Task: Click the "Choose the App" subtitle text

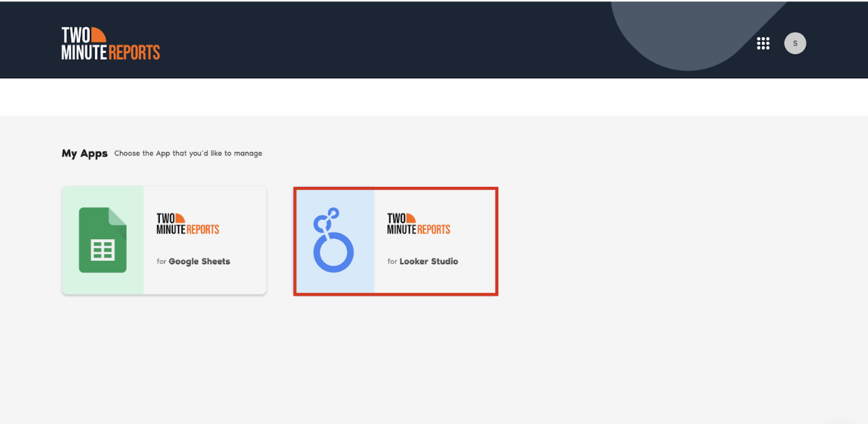Action: pyautogui.click(x=188, y=153)
